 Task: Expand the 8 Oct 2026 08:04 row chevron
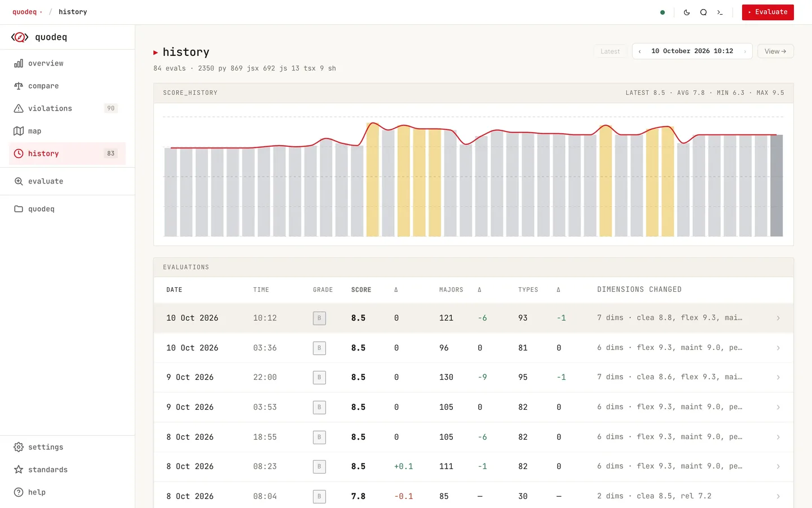(778, 496)
